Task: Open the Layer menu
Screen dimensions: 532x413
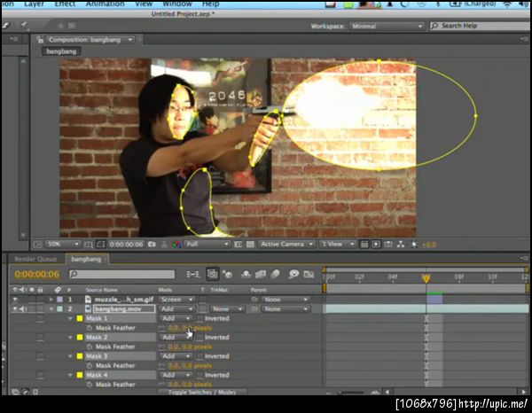Action: (34, 4)
